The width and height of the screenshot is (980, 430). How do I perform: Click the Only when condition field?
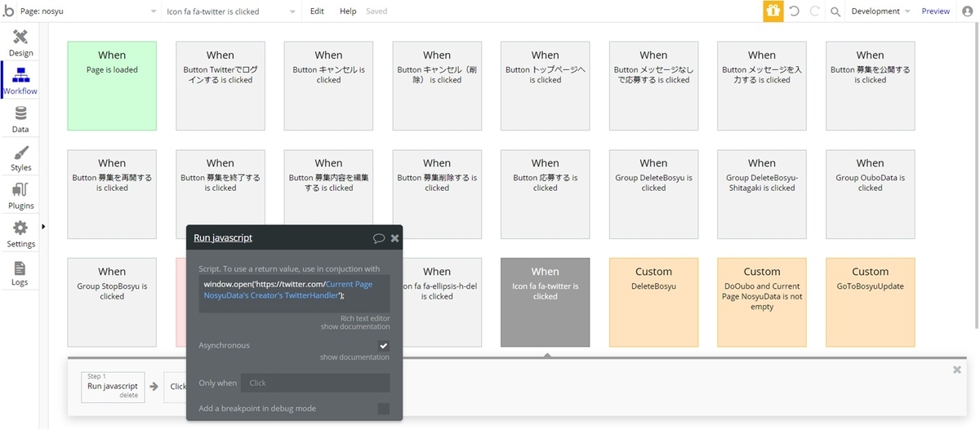coord(315,383)
